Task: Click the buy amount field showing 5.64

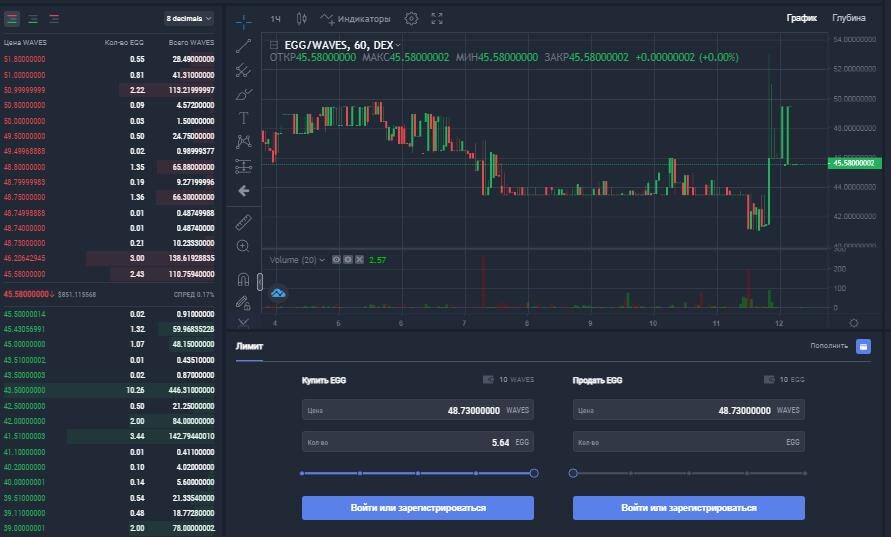Action: coord(418,442)
